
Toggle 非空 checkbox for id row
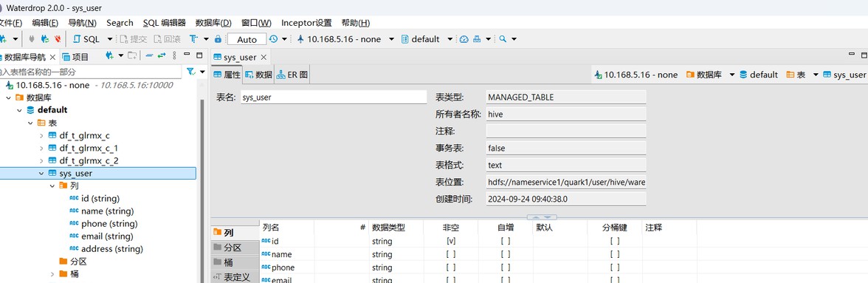pyautogui.click(x=450, y=242)
